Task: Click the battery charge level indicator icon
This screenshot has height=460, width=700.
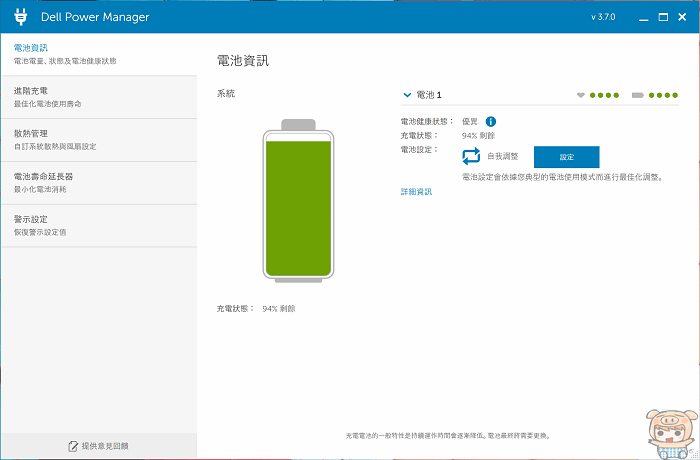Action: 638,96
